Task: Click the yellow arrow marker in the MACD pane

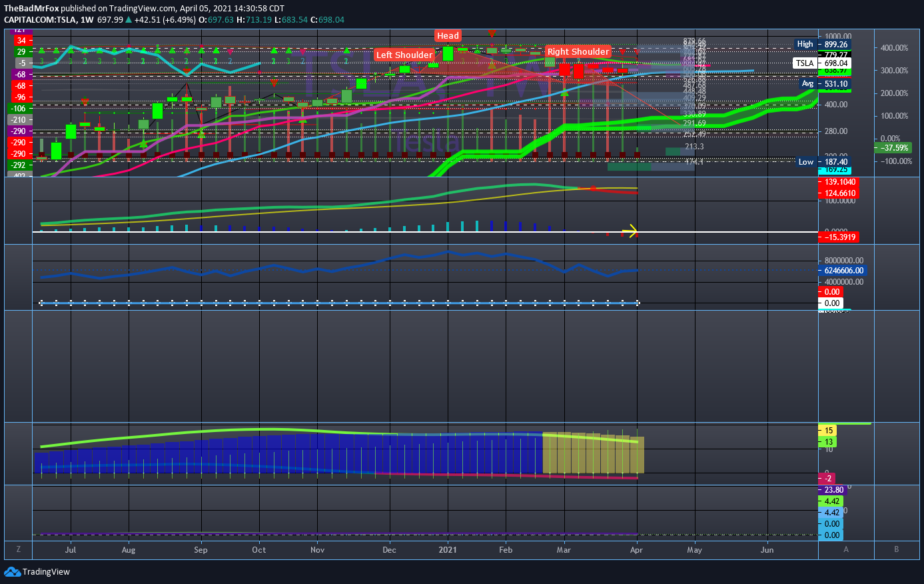Action: 631,232
